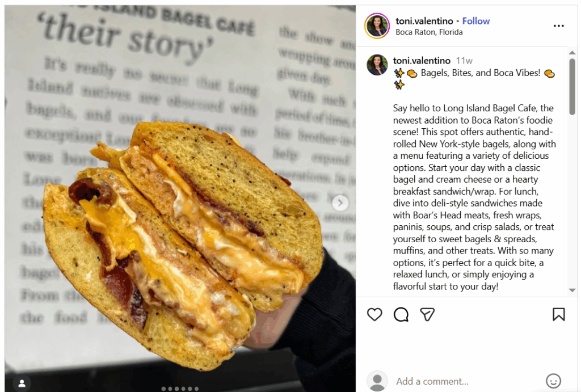Image resolution: width=581 pixels, height=392 pixels.
Task: Open Boca Raton, Florida location link
Action: 429,32
